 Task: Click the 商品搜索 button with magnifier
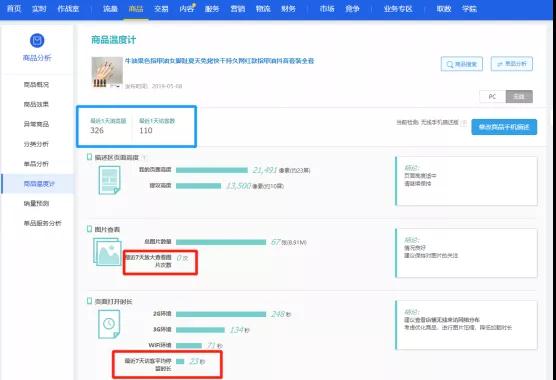click(x=462, y=64)
